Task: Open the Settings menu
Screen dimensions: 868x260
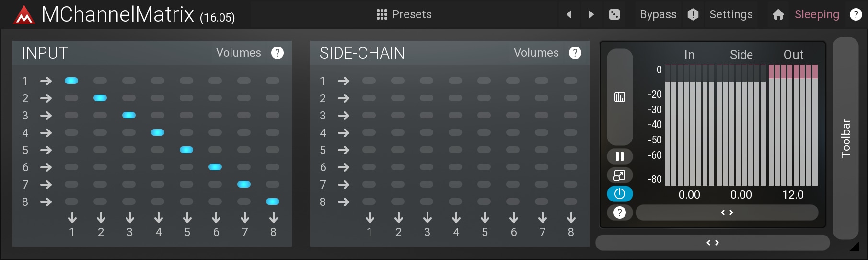Action: tap(731, 14)
